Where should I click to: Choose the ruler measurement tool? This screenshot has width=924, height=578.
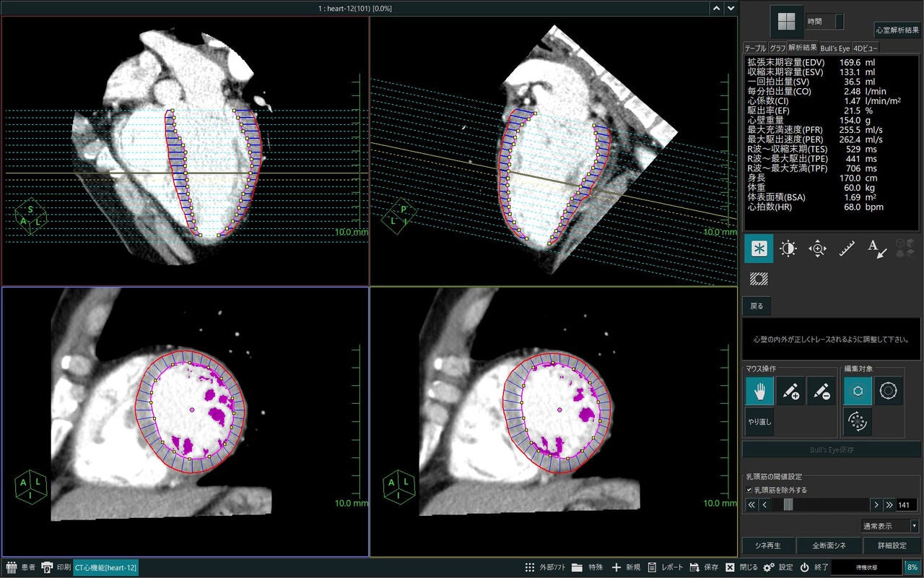[847, 249]
